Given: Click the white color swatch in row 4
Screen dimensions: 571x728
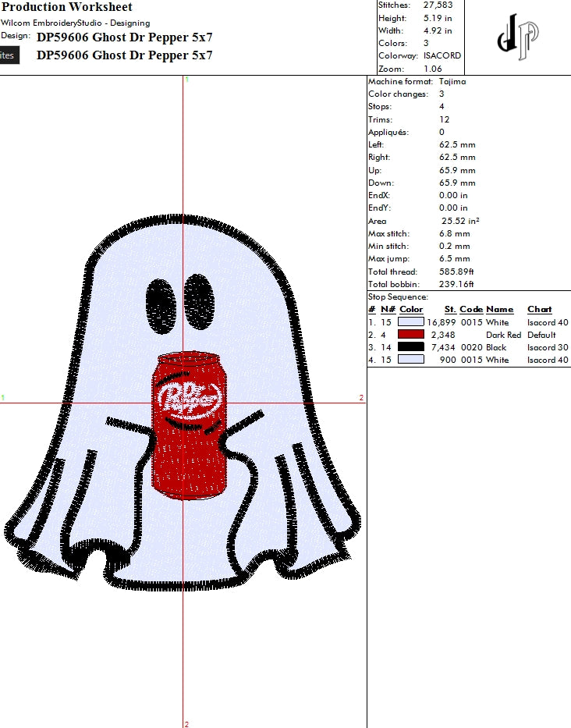Looking at the screenshot, I should [x=411, y=360].
